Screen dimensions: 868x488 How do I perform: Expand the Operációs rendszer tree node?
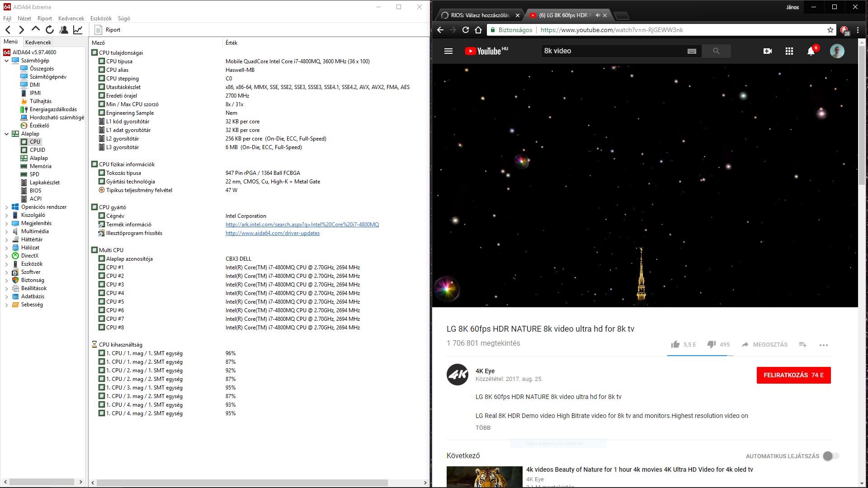pos(6,207)
